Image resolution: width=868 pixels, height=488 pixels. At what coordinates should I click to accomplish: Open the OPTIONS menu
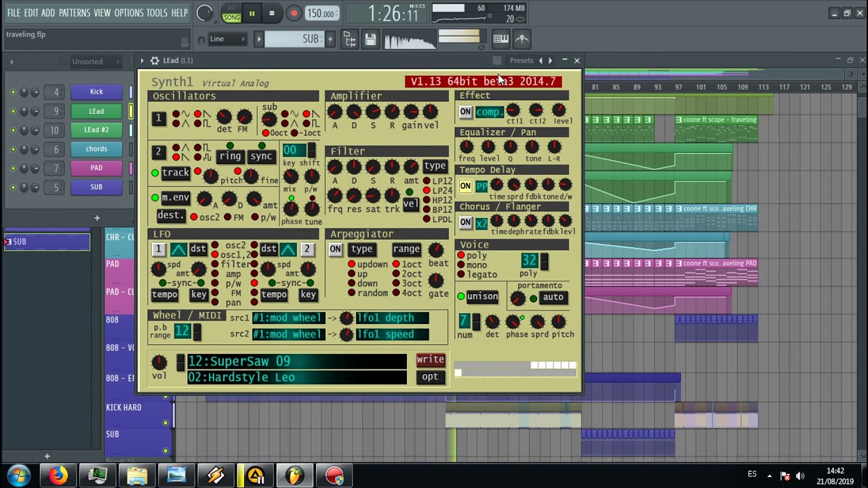[x=129, y=13]
